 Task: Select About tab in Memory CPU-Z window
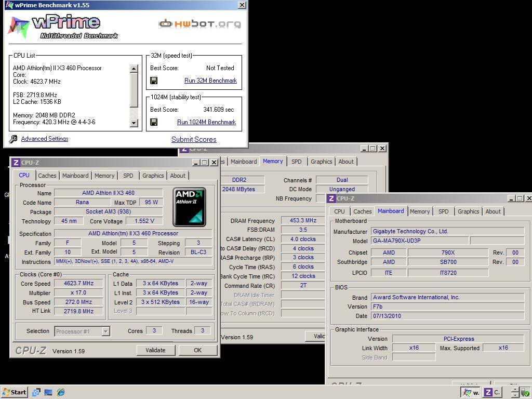pos(346,162)
